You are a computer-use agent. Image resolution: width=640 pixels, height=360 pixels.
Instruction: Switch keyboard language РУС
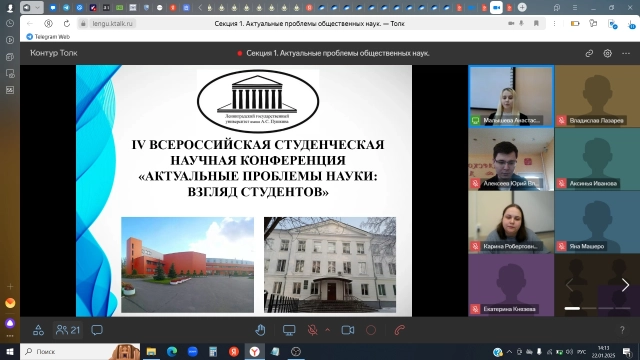click(x=581, y=352)
